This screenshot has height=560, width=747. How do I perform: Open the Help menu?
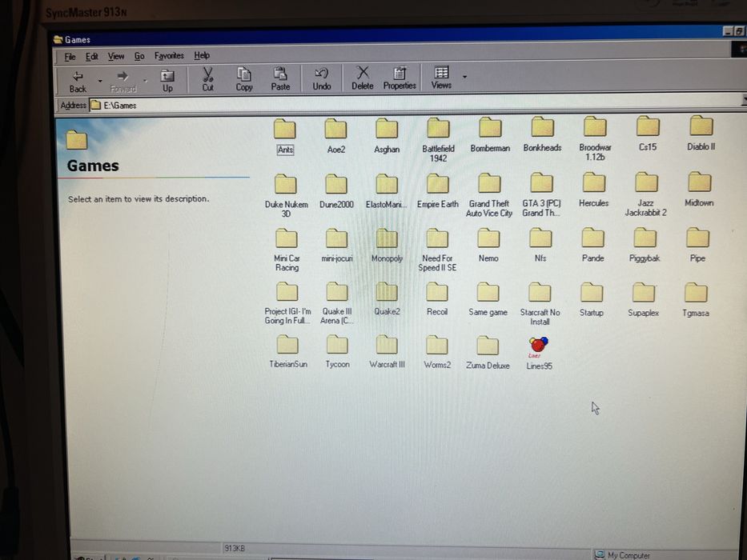[202, 55]
